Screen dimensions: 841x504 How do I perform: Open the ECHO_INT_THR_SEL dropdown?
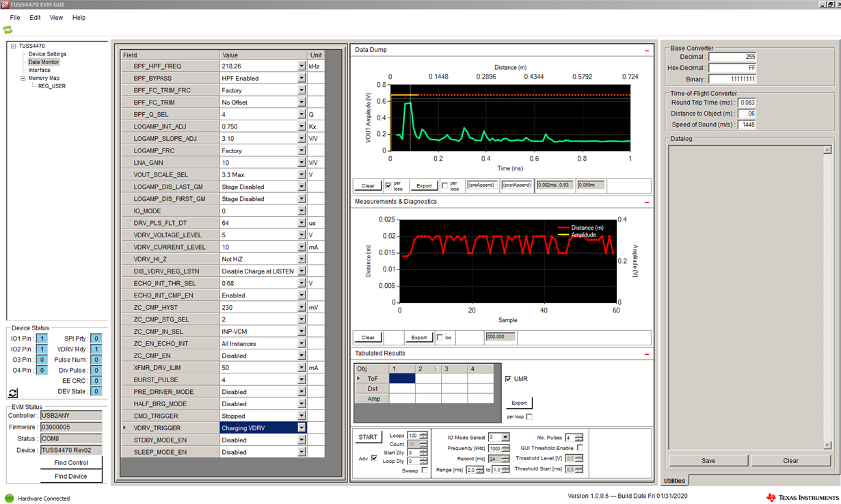[302, 283]
